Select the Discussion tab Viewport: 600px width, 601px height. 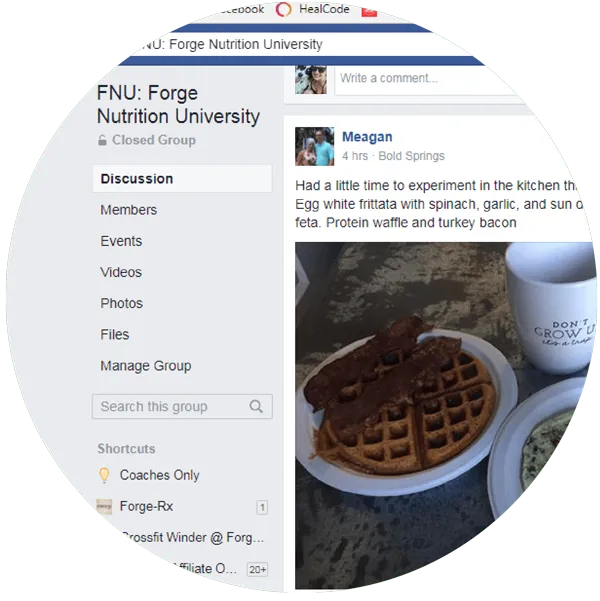[182, 179]
